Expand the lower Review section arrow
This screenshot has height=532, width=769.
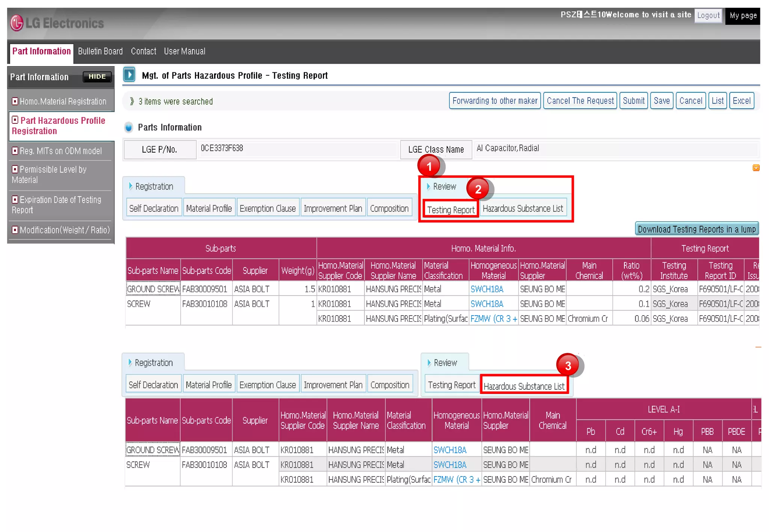pyautogui.click(x=429, y=363)
